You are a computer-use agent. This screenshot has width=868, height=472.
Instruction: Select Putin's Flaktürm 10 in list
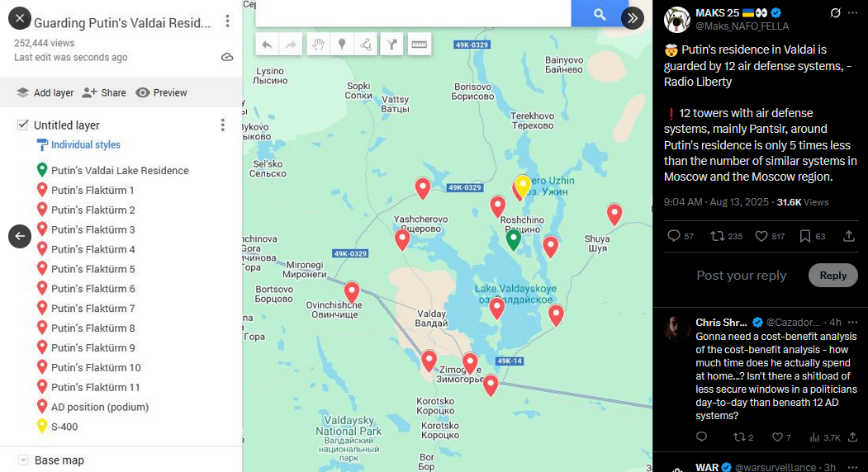point(88,367)
